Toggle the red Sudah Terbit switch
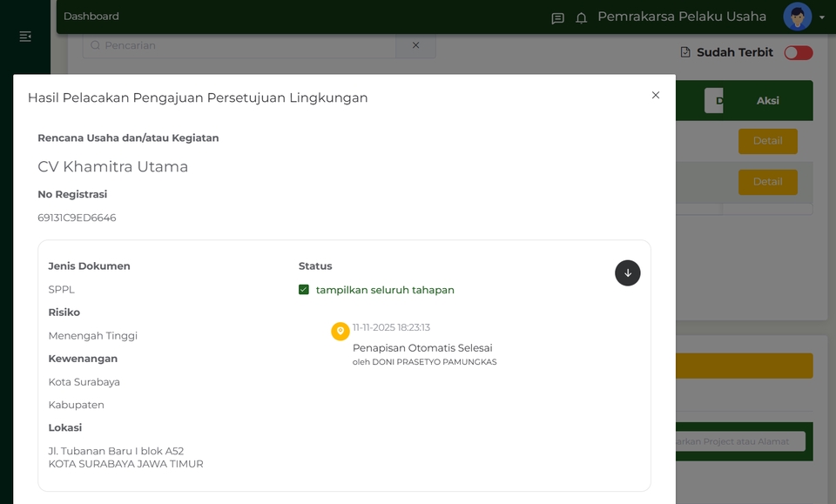Screen dimensions: 836x504 (x=799, y=52)
